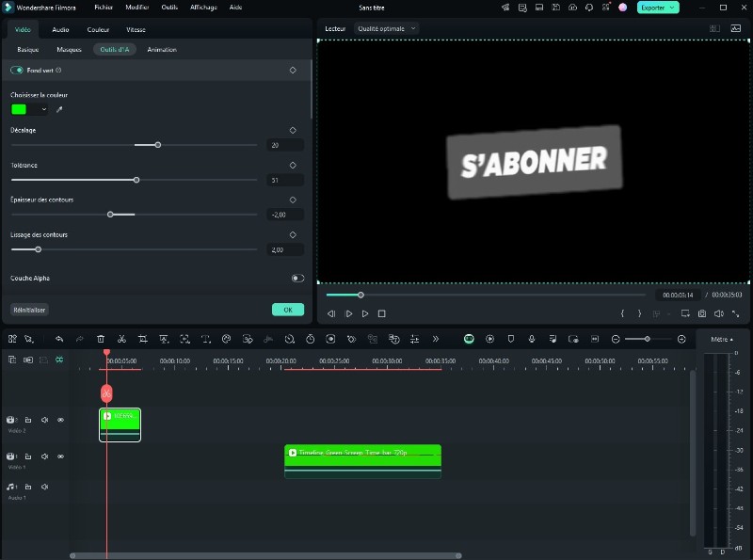
Task: Mute the Vidéo 1 track
Action: [x=44, y=456]
